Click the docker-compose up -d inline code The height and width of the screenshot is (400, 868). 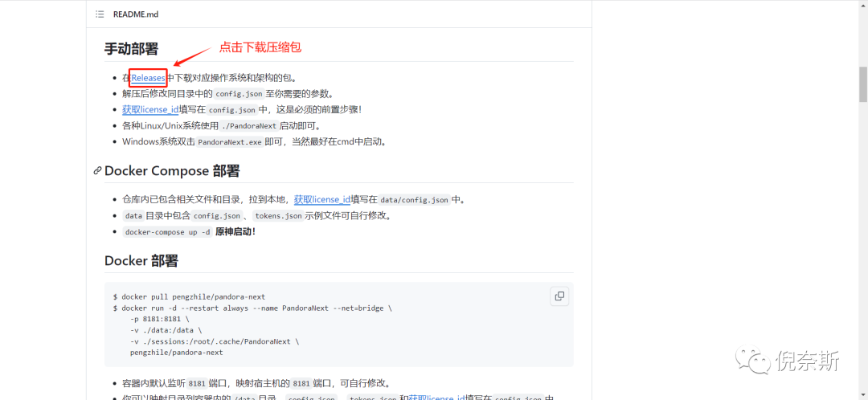pos(168,232)
